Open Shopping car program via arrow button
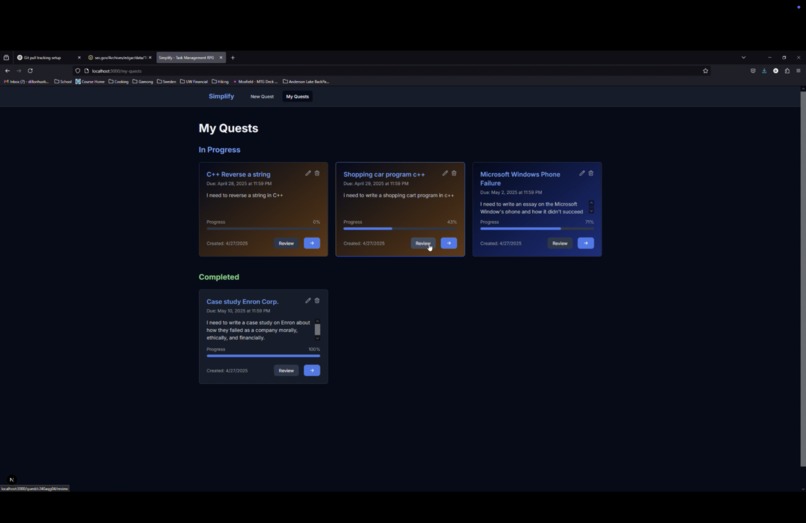 coord(449,243)
